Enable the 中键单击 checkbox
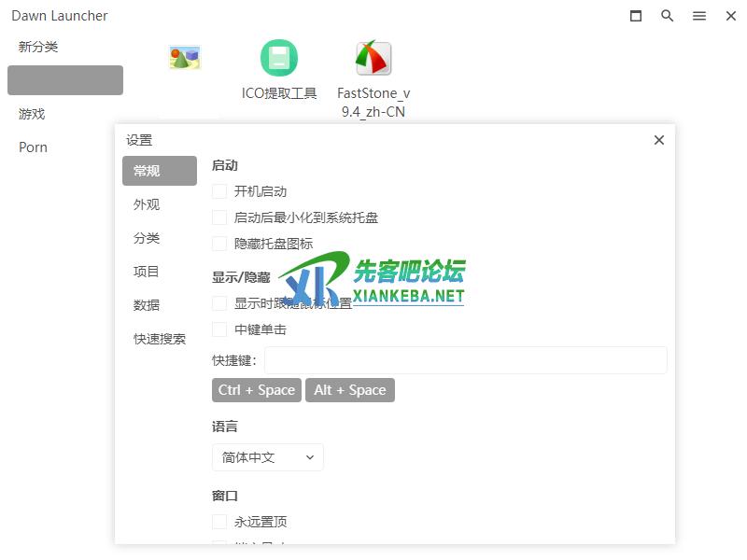This screenshot has height=560, width=747. point(219,329)
